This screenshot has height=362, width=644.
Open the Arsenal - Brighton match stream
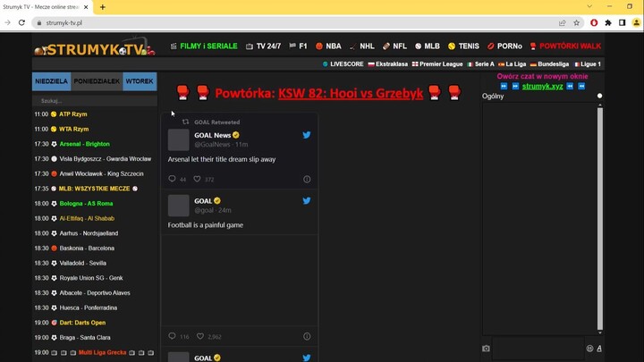85,144
